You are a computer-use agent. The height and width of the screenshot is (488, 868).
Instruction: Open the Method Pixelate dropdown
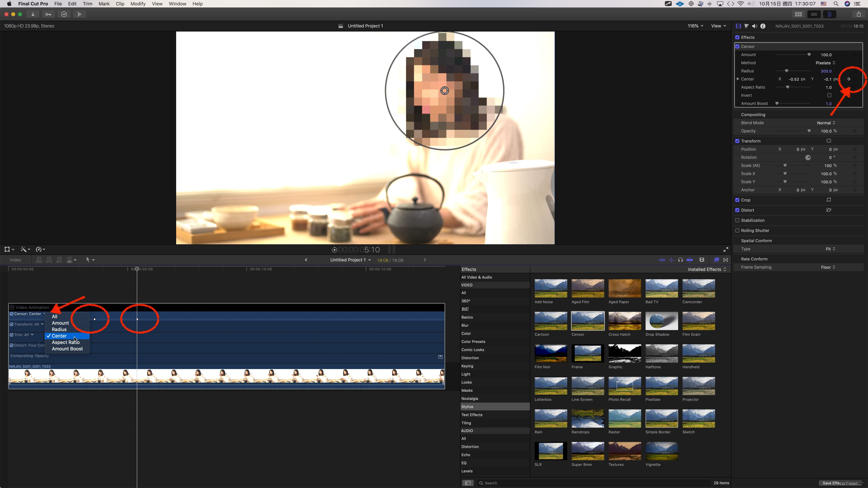coord(825,63)
